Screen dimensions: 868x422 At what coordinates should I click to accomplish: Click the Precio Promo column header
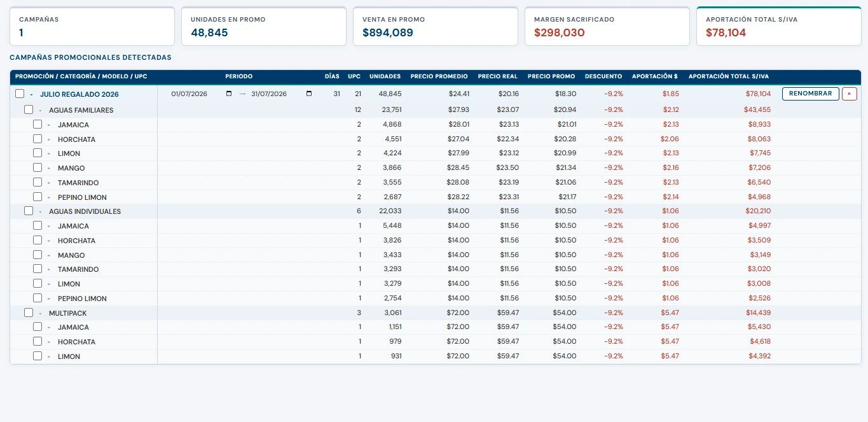(551, 76)
